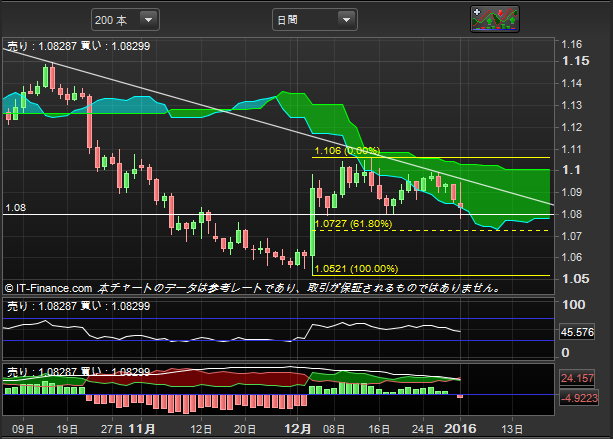The image size is (613, 439).
Task: Click the 1.08 horizontal line label
Action: [16, 208]
